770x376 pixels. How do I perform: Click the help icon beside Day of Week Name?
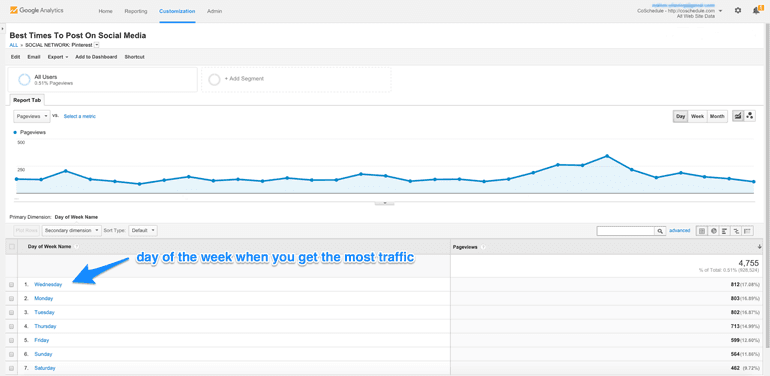tap(77, 247)
